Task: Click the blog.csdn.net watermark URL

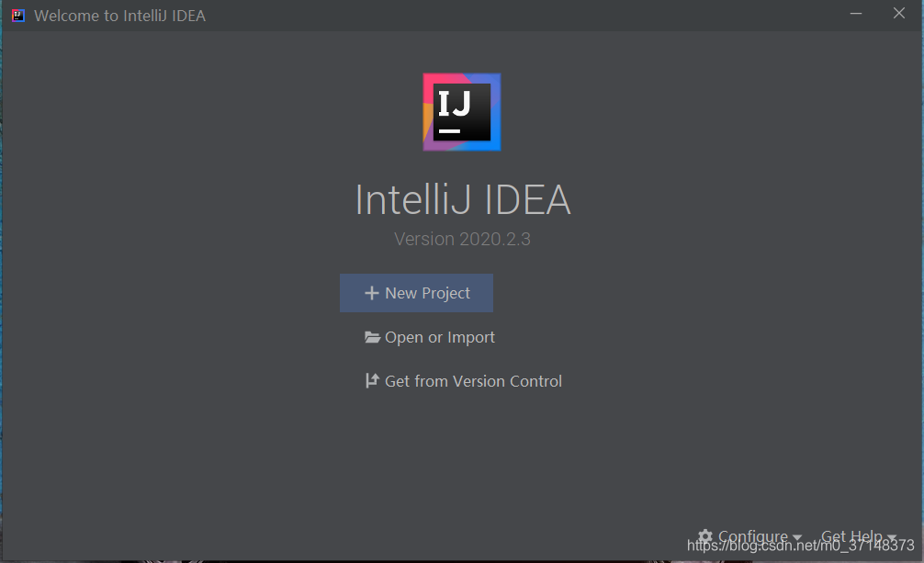Action: (x=801, y=546)
